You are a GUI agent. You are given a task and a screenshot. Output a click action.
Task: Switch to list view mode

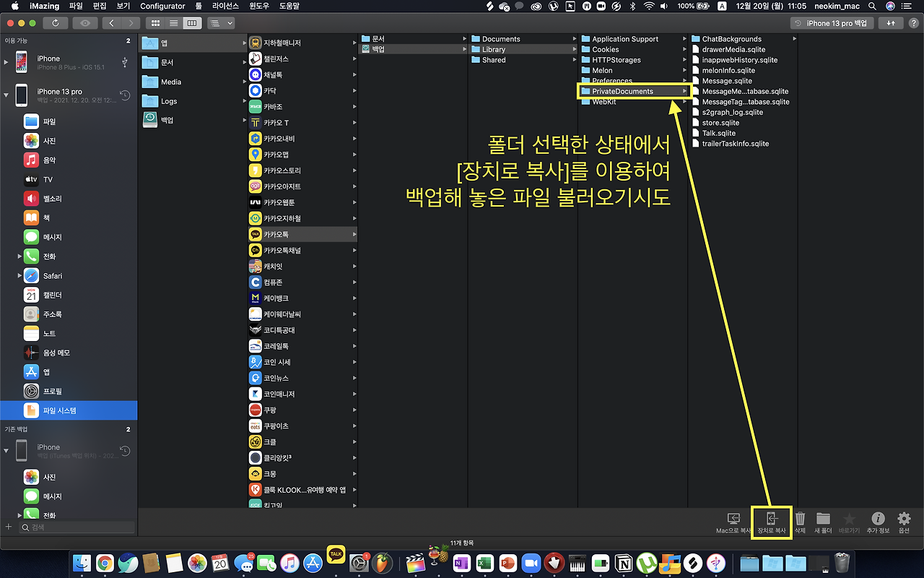(x=173, y=22)
